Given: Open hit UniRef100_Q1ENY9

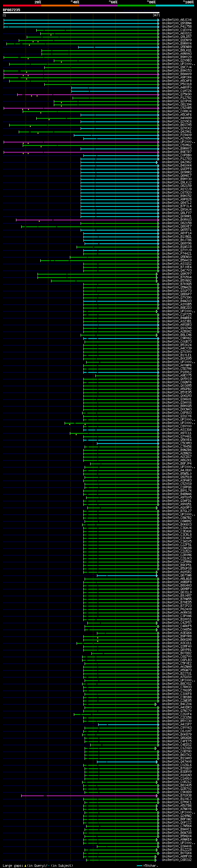Looking at the screenshot, I should [177, 40].
